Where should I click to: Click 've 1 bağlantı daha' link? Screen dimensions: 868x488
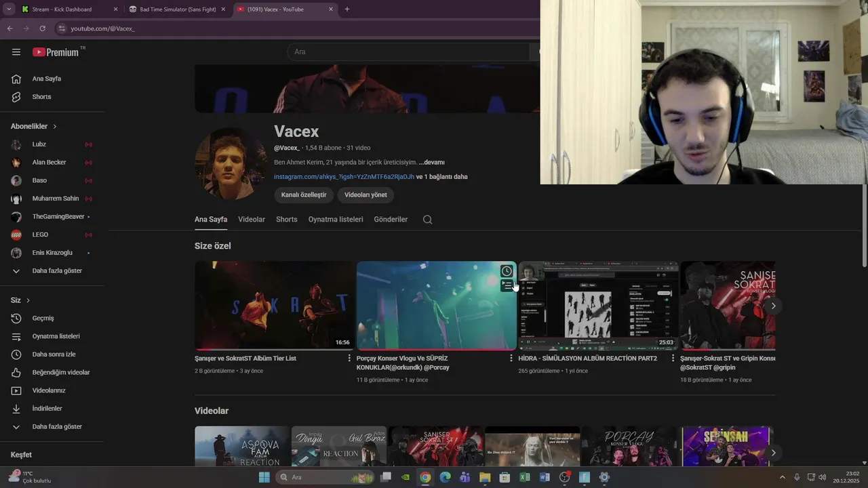click(441, 177)
